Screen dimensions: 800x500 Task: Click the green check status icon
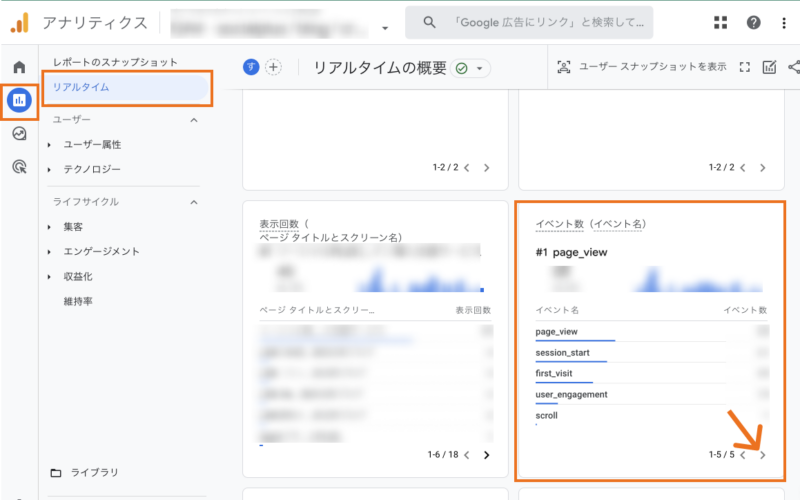tap(462, 68)
